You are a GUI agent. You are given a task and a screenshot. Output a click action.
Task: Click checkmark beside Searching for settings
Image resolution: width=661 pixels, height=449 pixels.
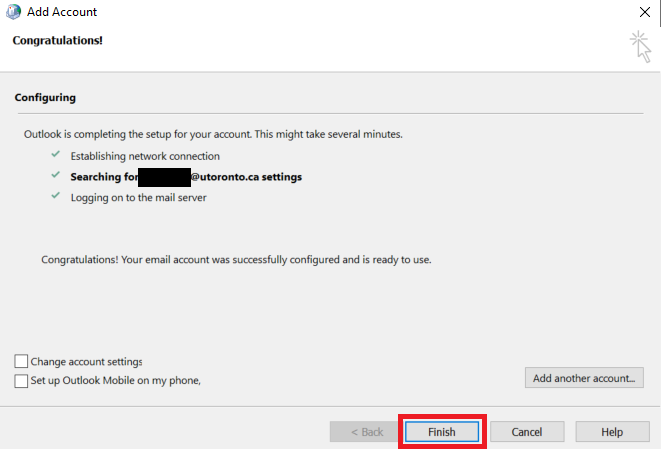56,175
